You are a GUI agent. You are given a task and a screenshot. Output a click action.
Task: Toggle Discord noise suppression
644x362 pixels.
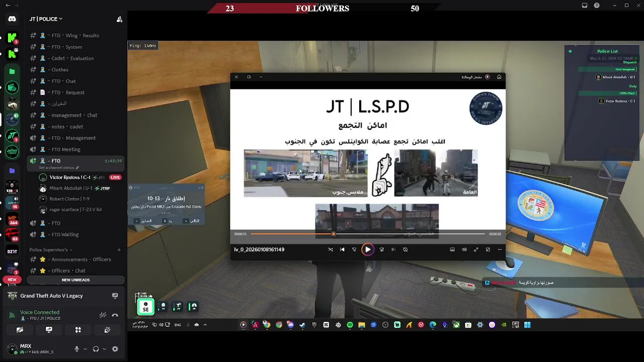click(103, 315)
